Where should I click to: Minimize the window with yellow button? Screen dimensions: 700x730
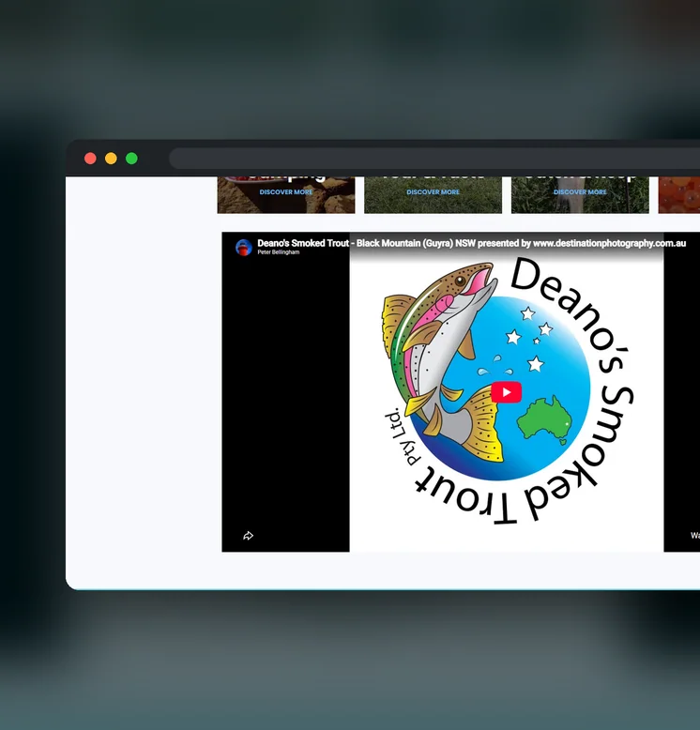tap(111, 159)
